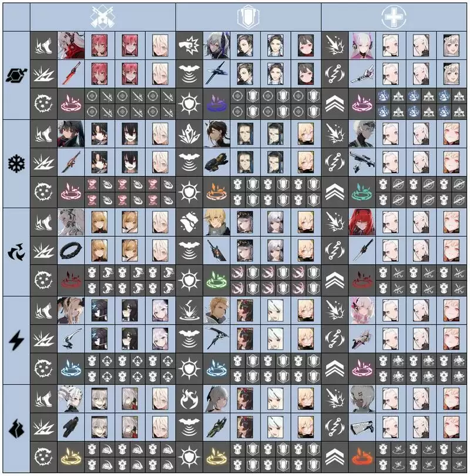This screenshot has width=470, height=476.
Task: Click the blonde tank character portrait in dark row
Action: click(217, 222)
